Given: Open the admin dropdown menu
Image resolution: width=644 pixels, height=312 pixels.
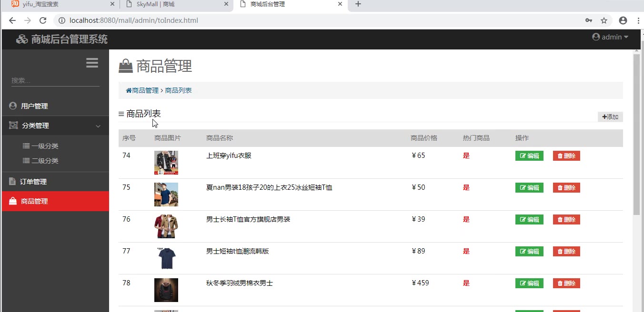Looking at the screenshot, I should pos(610,37).
